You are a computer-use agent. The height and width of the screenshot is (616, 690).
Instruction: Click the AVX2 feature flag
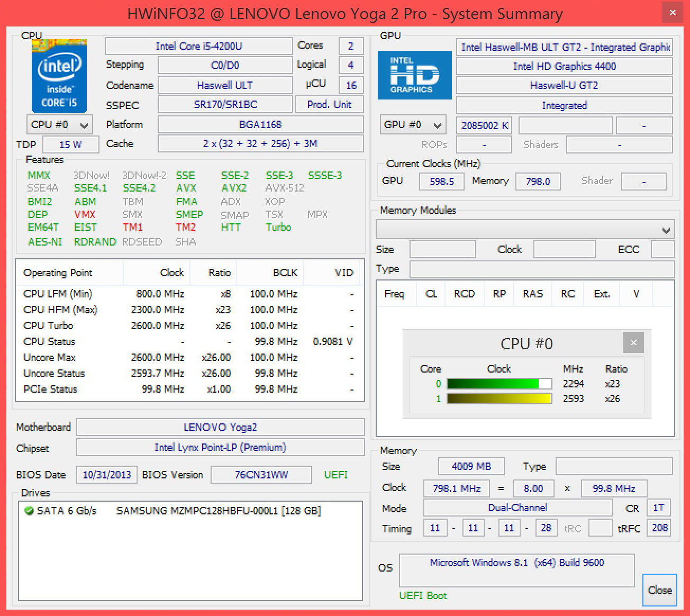(234, 188)
